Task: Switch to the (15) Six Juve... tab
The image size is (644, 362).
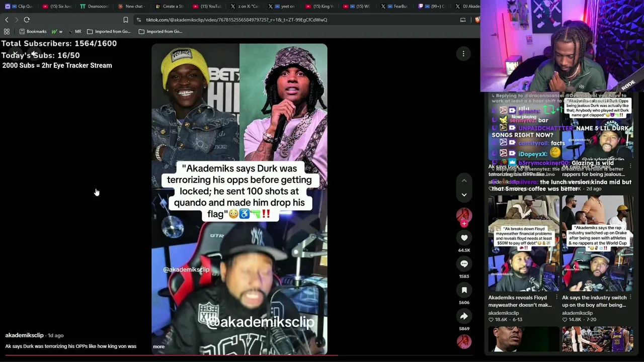Action: (57, 7)
